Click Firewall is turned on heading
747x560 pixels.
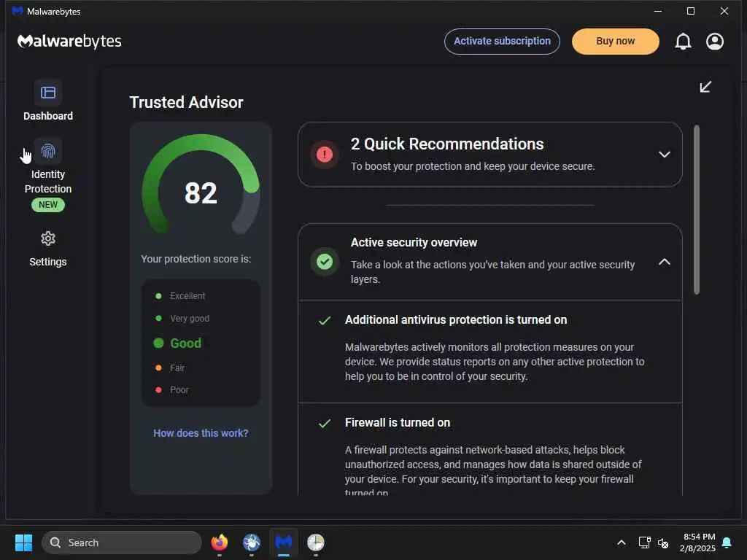[x=398, y=423]
